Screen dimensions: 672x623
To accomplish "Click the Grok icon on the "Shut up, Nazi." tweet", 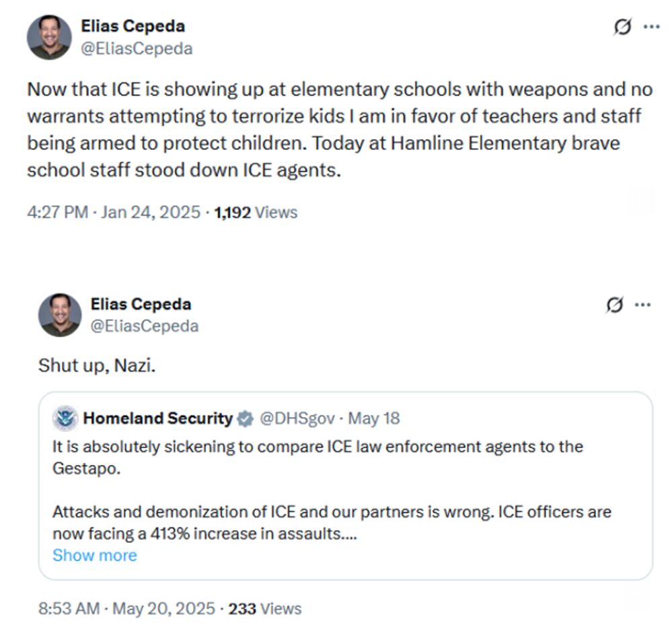I will (x=614, y=305).
